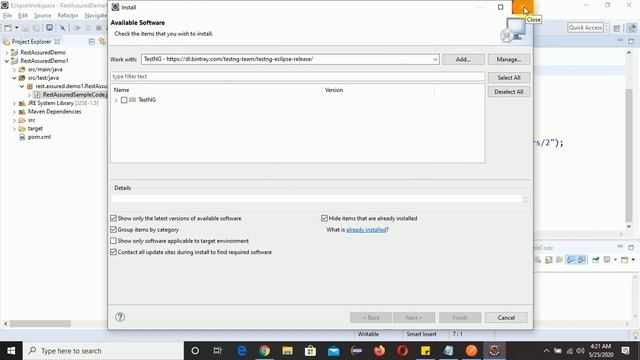This screenshot has height=360, width=640.
Task: Select the Project Explorer tab
Action: pos(31,42)
